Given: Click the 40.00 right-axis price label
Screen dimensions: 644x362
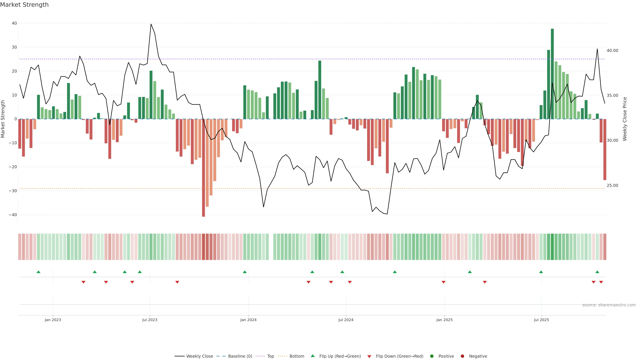Looking at the screenshot, I should [x=612, y=50].
